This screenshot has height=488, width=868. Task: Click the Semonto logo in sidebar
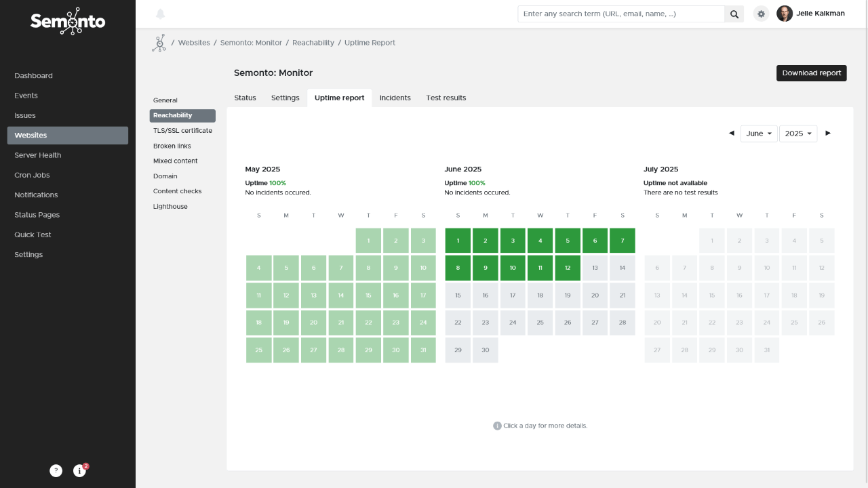(x=68, y=20)
